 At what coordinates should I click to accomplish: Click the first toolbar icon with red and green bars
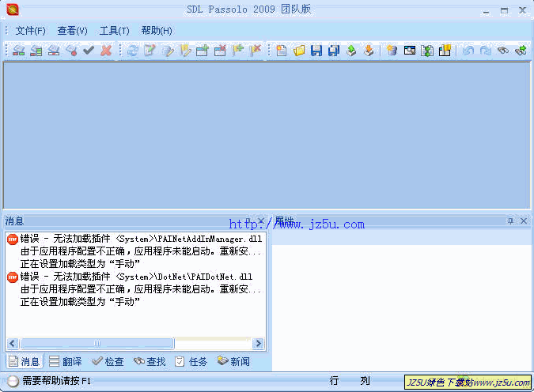click(19, 51)
